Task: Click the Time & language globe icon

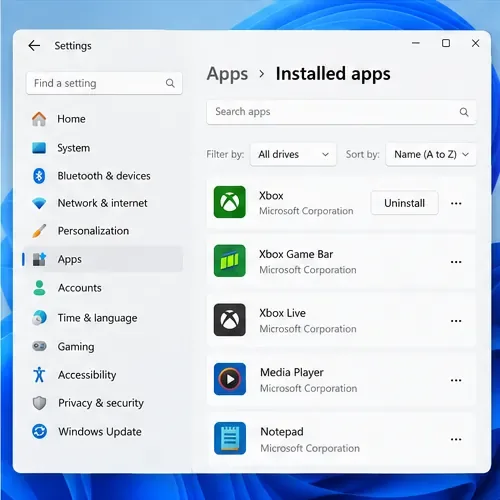Action: 39,317
